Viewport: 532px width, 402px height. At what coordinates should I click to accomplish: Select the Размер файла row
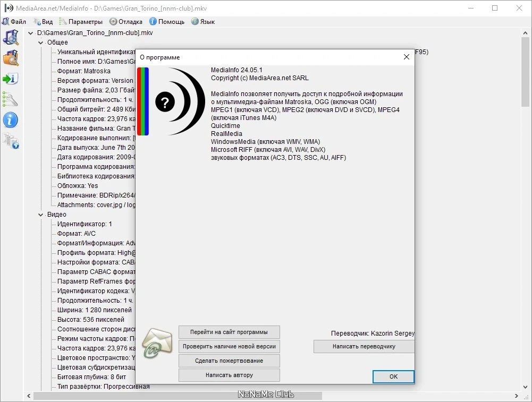[96, 90]
